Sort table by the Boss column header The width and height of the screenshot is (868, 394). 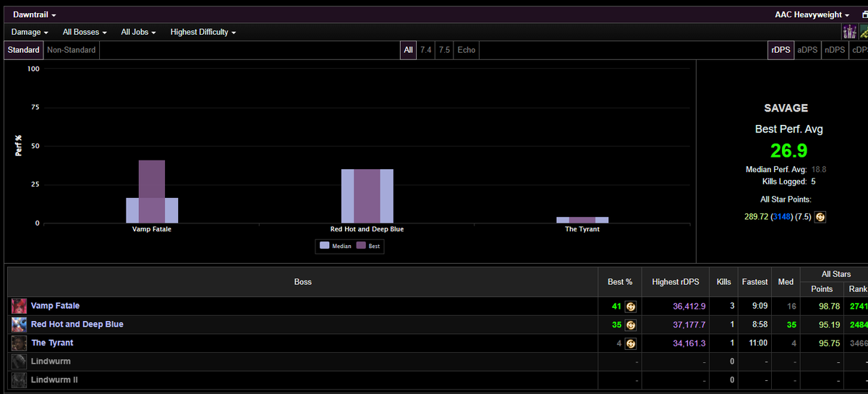click(303, 282)
